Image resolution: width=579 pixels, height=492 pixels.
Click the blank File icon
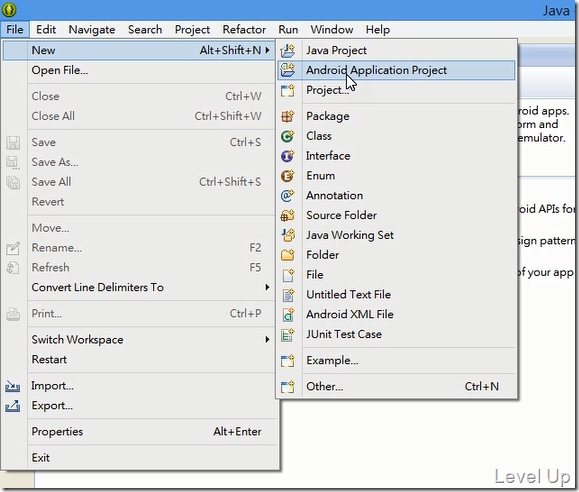pos(288,275)
